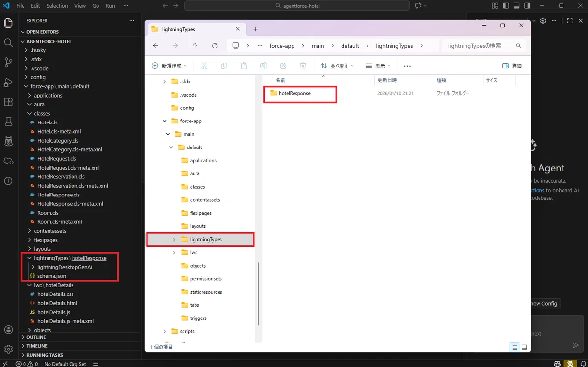Open Run and Debug view icon
This screenshot has height=367, width=588.
8,82
